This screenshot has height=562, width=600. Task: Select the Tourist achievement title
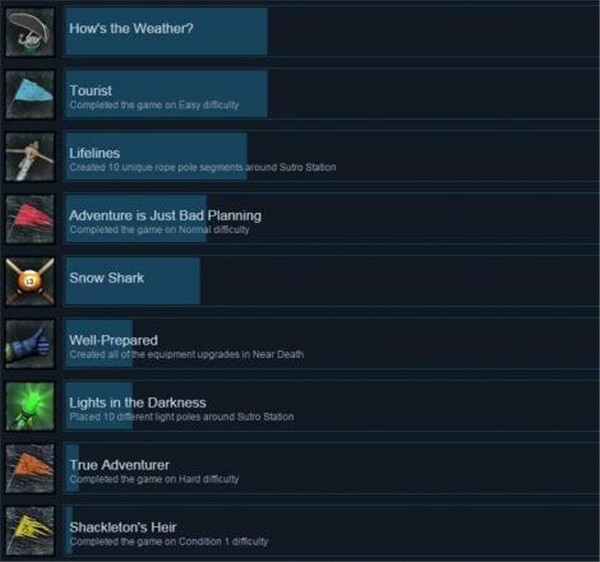90,91
